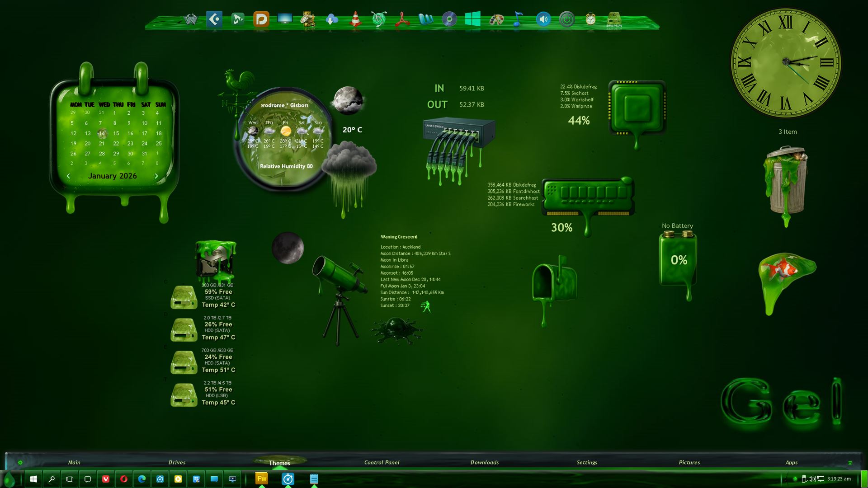Expand the arrow at launcher bar right end
868x488 pixels.
(x=850, y=463)
